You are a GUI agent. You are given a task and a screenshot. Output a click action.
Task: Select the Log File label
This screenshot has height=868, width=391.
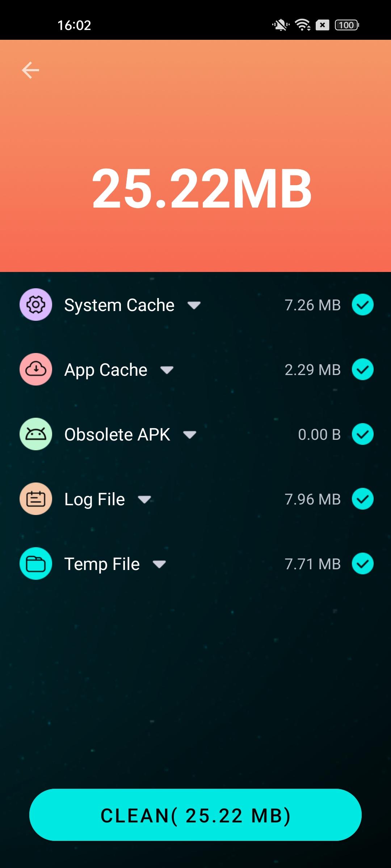[94, 499]
